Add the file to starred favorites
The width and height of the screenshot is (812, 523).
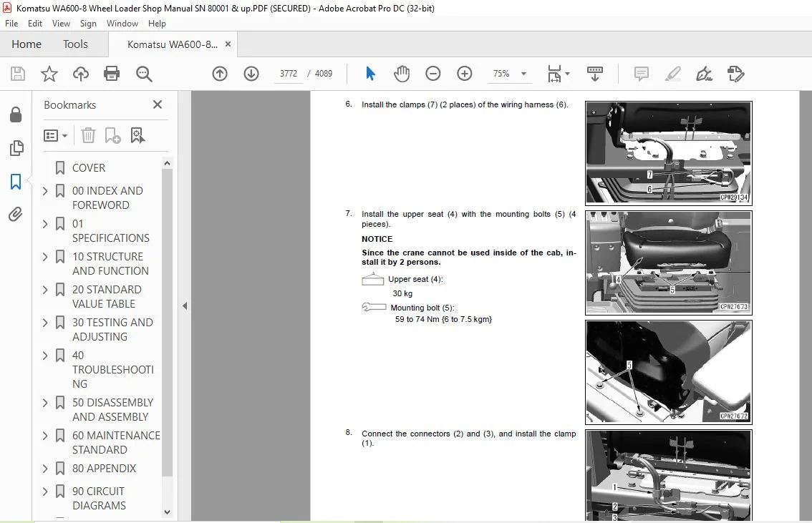[x=49, y=74]
